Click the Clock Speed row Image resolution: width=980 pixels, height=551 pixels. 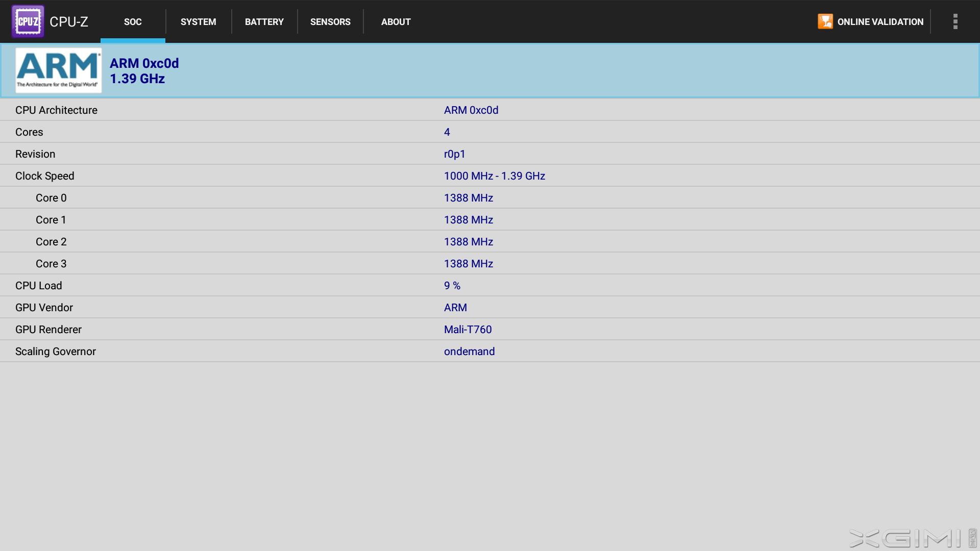(x=490, y=176)
